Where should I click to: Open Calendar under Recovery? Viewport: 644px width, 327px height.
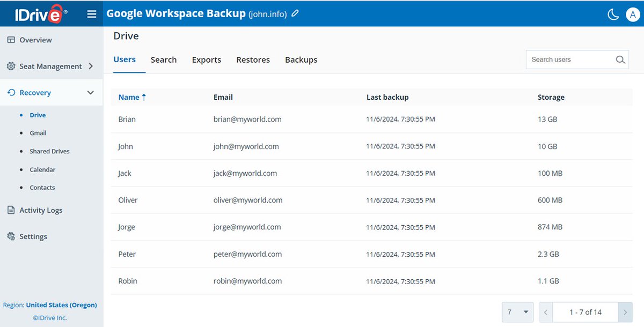42,169
